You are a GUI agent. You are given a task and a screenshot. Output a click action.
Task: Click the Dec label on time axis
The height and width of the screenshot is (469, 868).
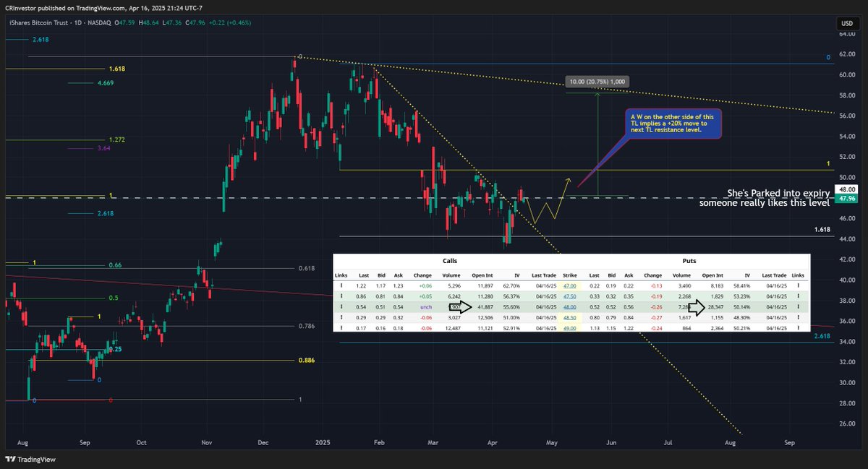tap(263, 442)
